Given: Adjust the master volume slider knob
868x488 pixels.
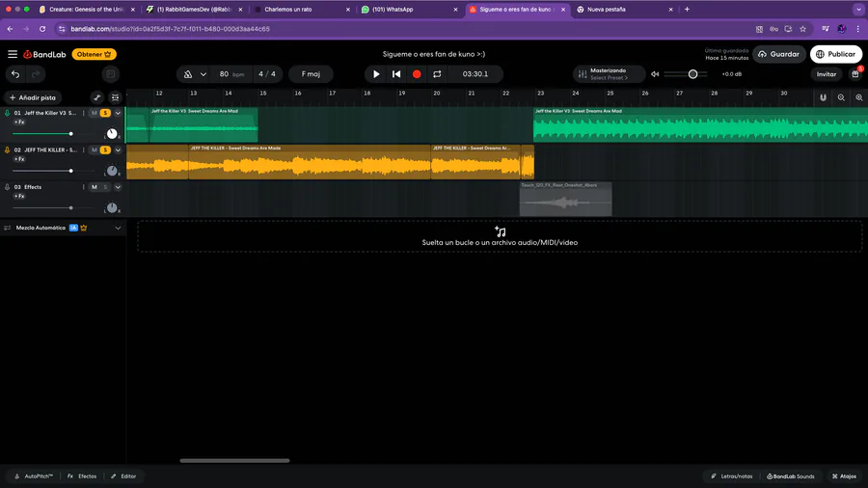Looking at the screenshot, I should click(x=692, y=74).
